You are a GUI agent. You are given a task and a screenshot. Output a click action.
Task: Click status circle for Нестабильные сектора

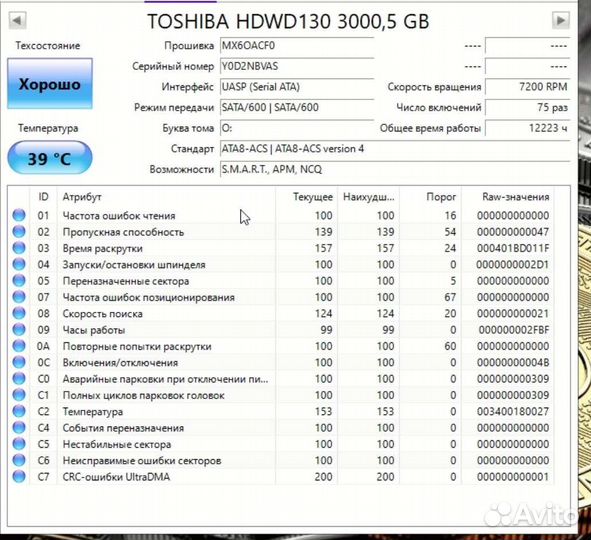pos(19,444)
